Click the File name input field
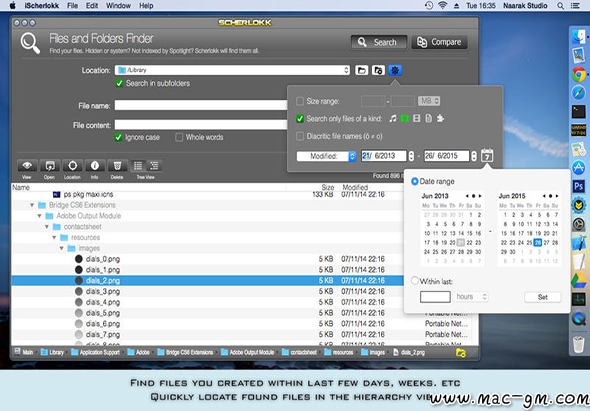590x411 pixels. coord(201,105)
